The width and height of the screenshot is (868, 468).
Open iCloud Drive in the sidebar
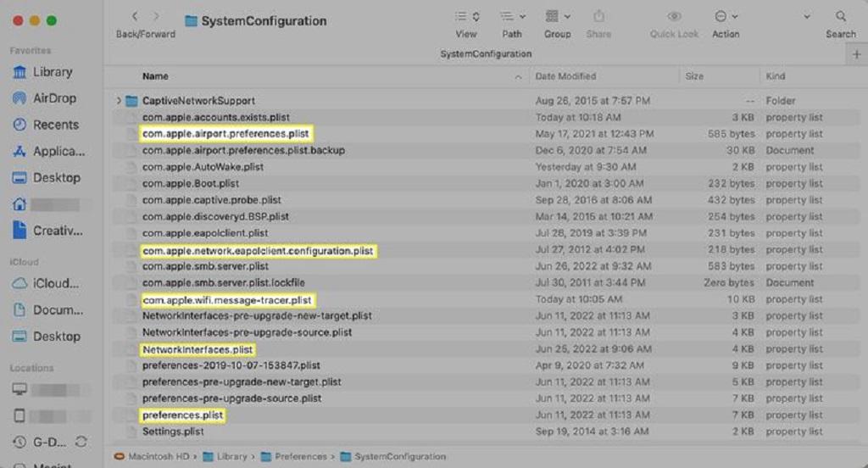click(46, 283)
